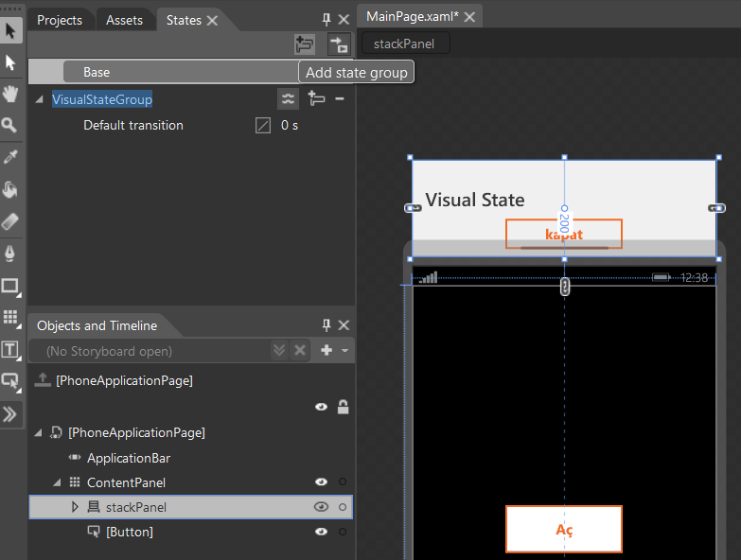
Task: Click the transition preview icon in States panel
Action: [x=339, y=44]
